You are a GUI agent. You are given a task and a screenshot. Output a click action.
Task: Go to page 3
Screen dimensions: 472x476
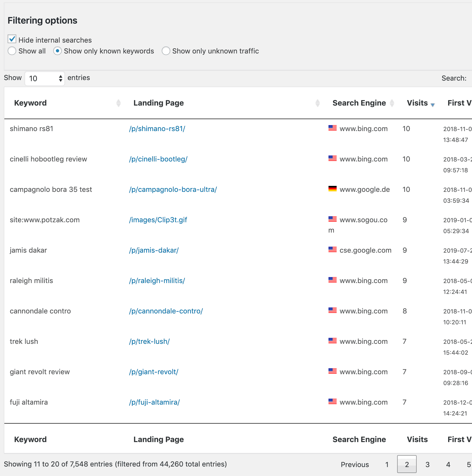[x=427, y=465]
